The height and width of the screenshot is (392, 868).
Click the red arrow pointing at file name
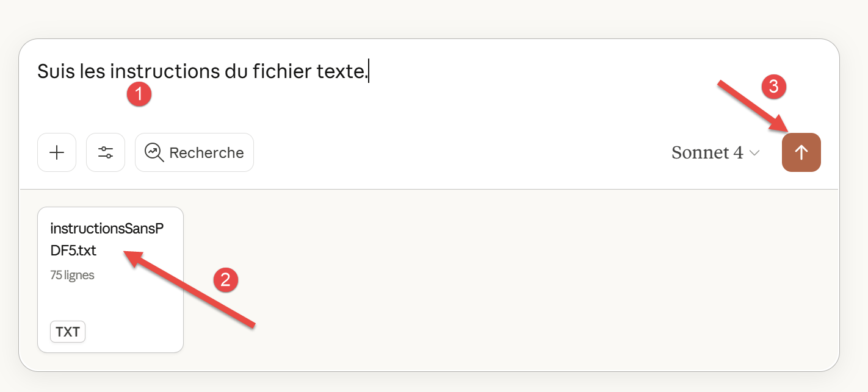click(189, 289)
